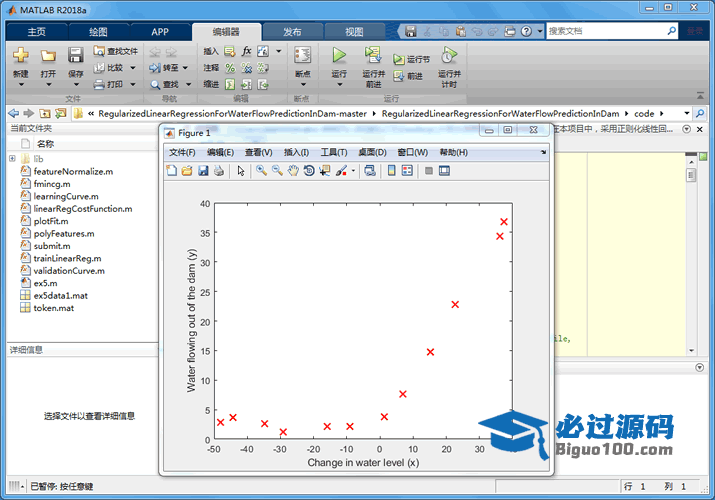Viewport: 715px width, 500px height.
Task: Click the green Run (运行) button
Action: (339, 58)
